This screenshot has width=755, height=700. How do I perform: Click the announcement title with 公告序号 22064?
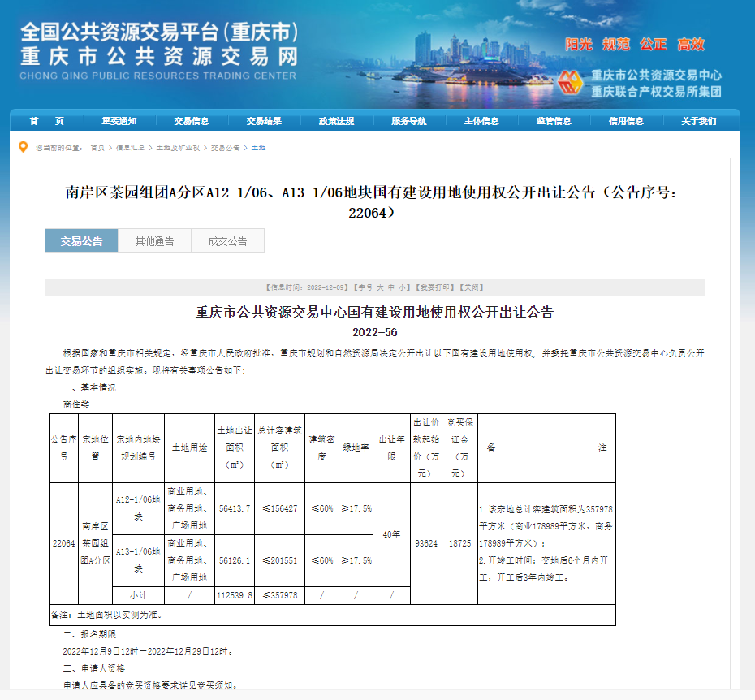371,202
